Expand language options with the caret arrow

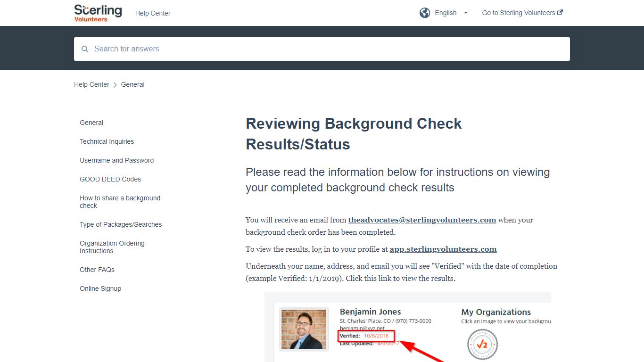tap(466, 13)
